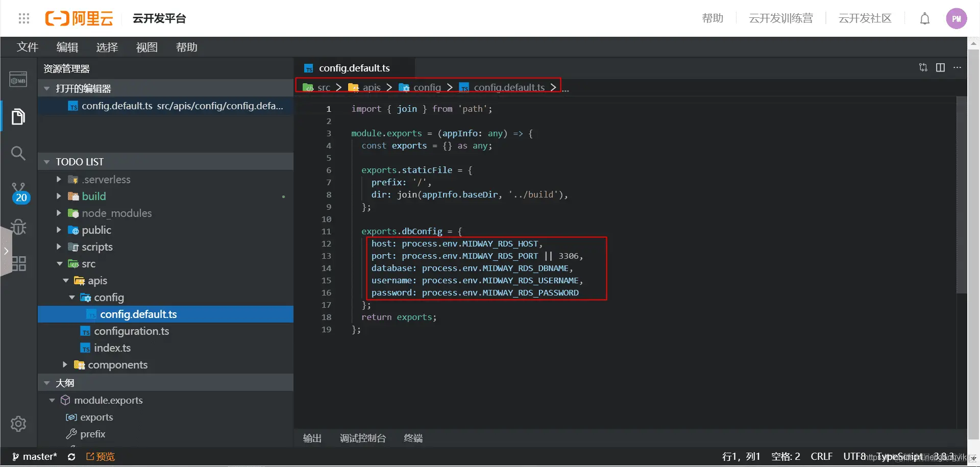Open the 视图 menu
The height and width of the screenshot is (467, 980).
click(147, 47)
